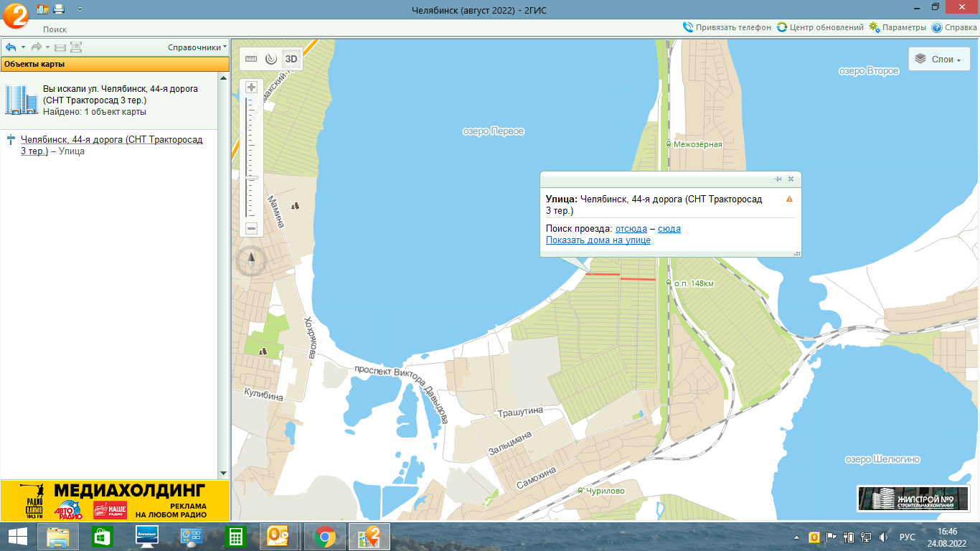
Task: Click the Жилстрой №9 ad banner
Action: 913,499
